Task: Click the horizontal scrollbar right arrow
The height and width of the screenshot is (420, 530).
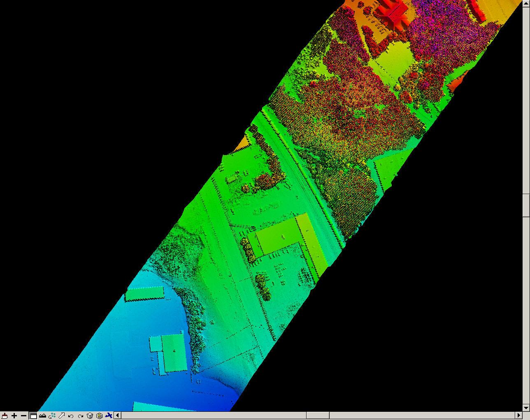Action: coord(518,415)
